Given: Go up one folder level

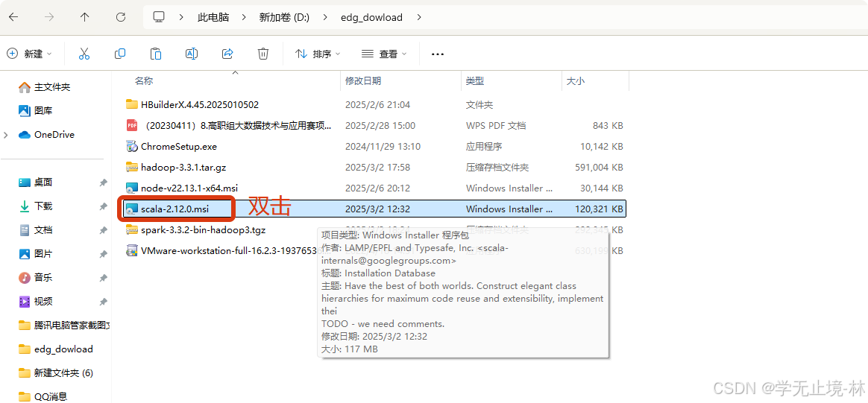Looking at the screenshot, I should point(85,17).
